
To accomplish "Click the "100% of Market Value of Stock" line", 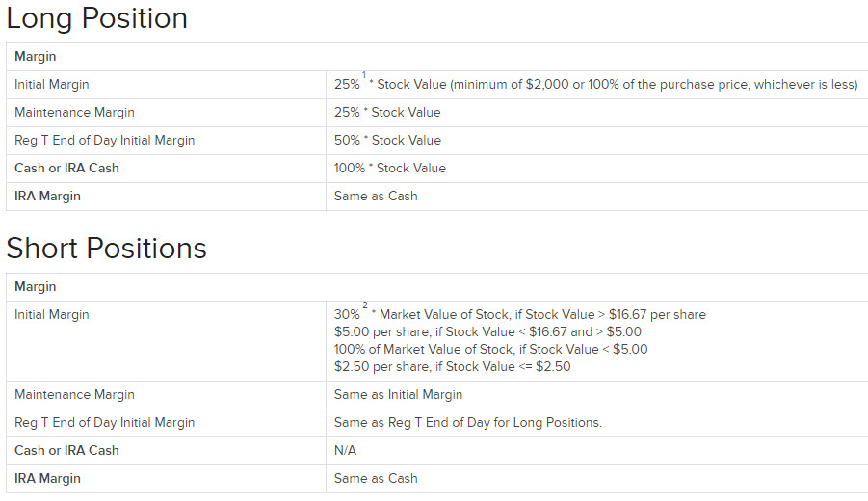I will pos(490,350).
